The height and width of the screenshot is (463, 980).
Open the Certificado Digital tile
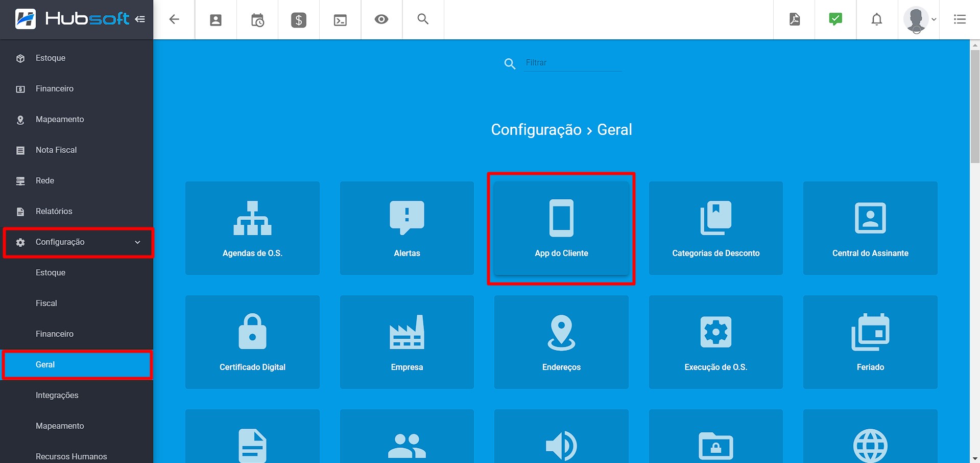[252, 342]
